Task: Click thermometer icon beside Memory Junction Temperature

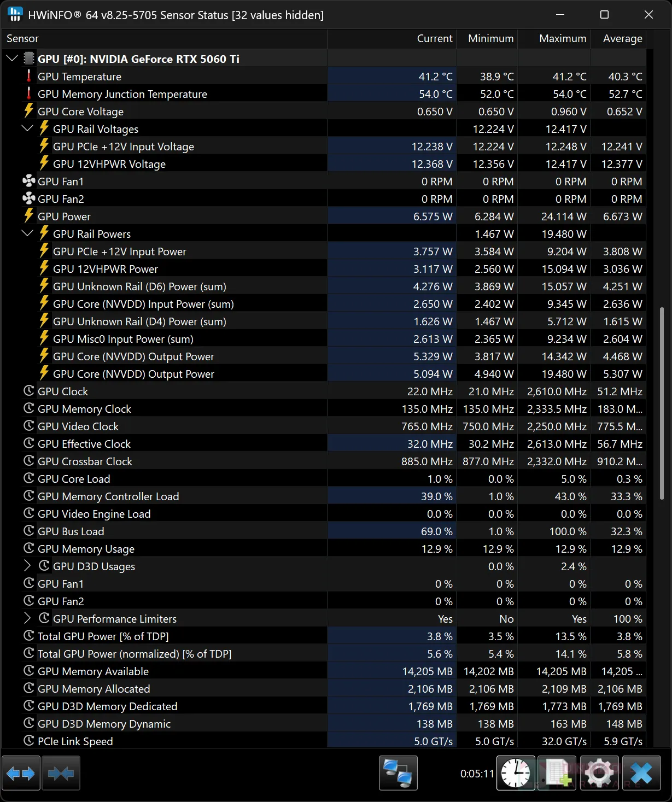Action: [29, 93]
